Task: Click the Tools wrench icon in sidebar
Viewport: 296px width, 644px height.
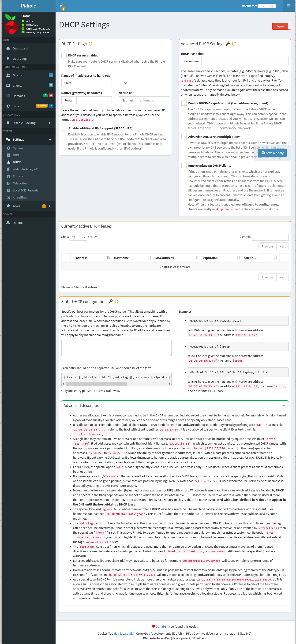Action: point(8,206)
